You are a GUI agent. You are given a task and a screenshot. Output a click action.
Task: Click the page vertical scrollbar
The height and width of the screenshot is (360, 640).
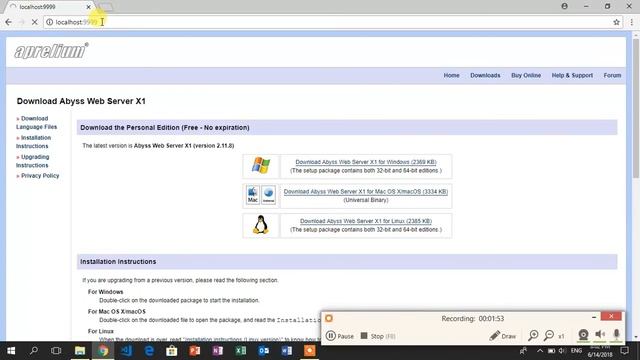tap(636, 109)
